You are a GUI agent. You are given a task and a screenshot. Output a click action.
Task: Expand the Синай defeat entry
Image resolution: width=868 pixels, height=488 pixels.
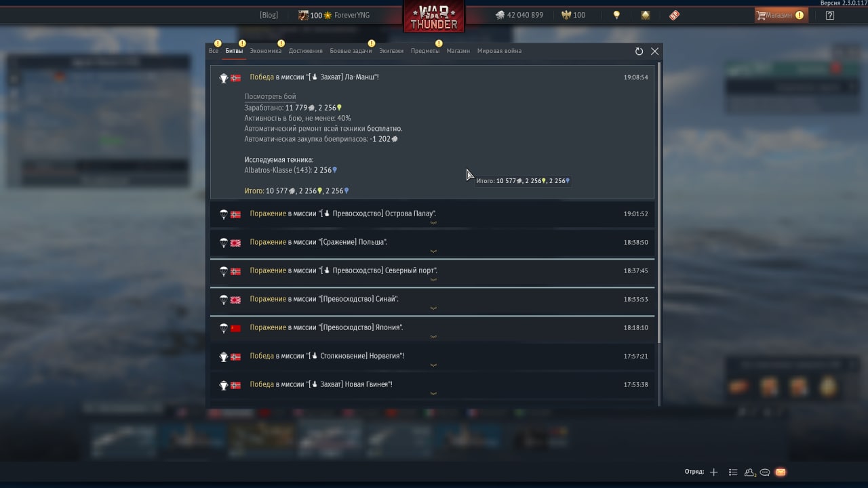[433, 300]
